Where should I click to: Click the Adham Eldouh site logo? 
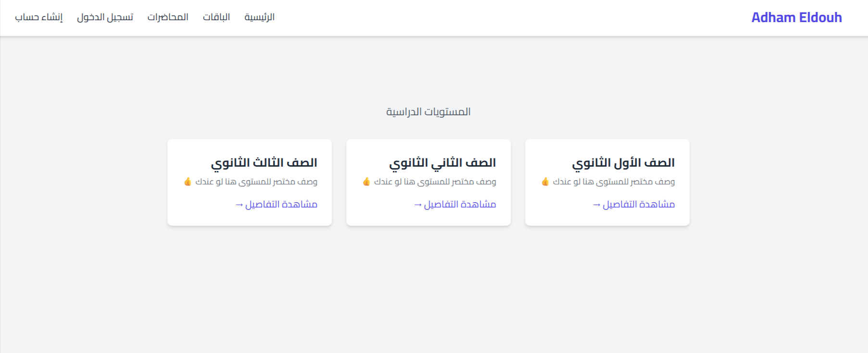[797, 17]
